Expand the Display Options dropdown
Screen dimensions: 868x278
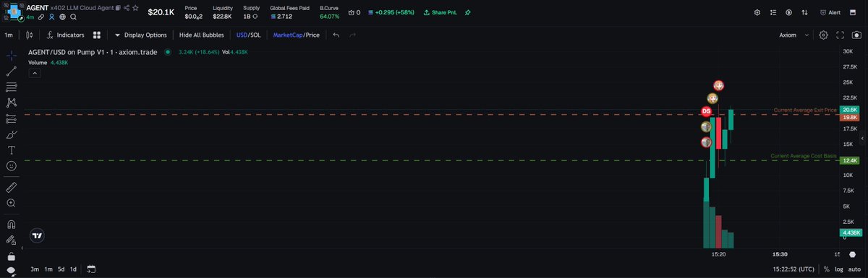point(141,35)
